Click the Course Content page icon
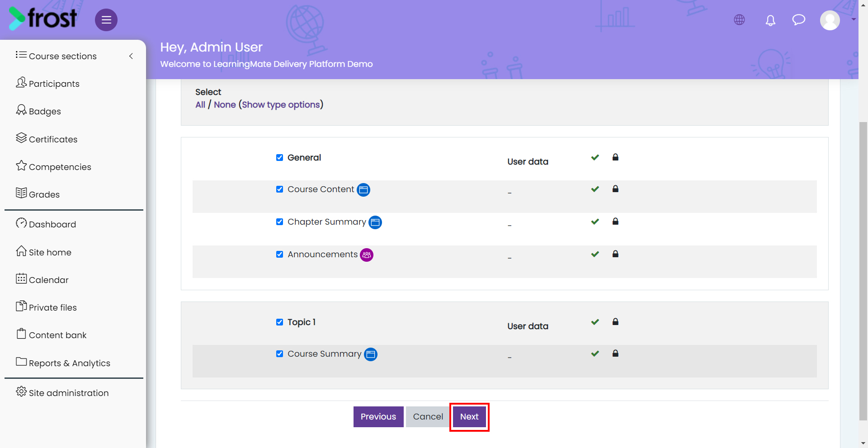 click(x=363, y=190)
